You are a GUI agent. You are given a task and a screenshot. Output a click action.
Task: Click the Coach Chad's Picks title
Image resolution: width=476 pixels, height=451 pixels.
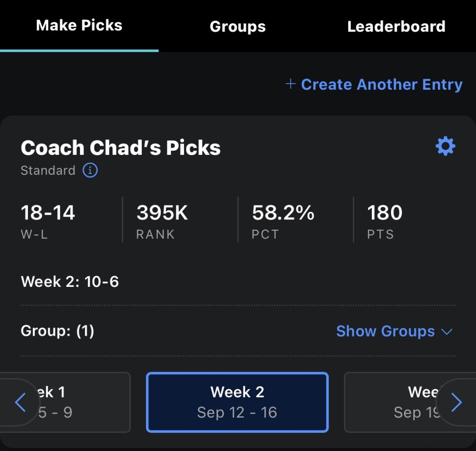(120, 148)
